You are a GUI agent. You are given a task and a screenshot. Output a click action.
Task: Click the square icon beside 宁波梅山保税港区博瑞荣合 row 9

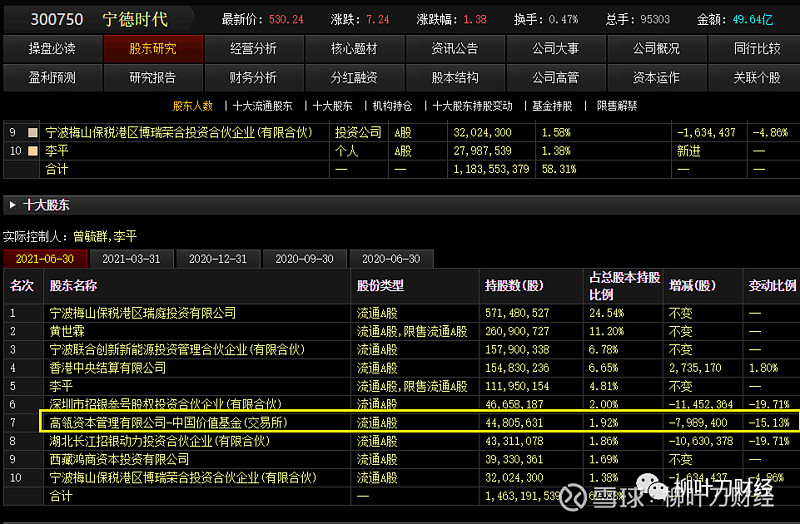coord(33,133)
